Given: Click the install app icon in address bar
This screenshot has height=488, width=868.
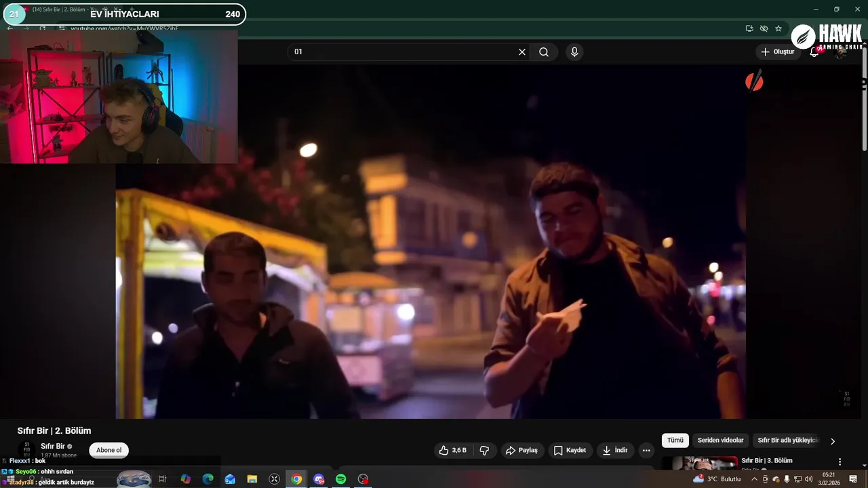Looking at the screenshot, I should 749,28.
